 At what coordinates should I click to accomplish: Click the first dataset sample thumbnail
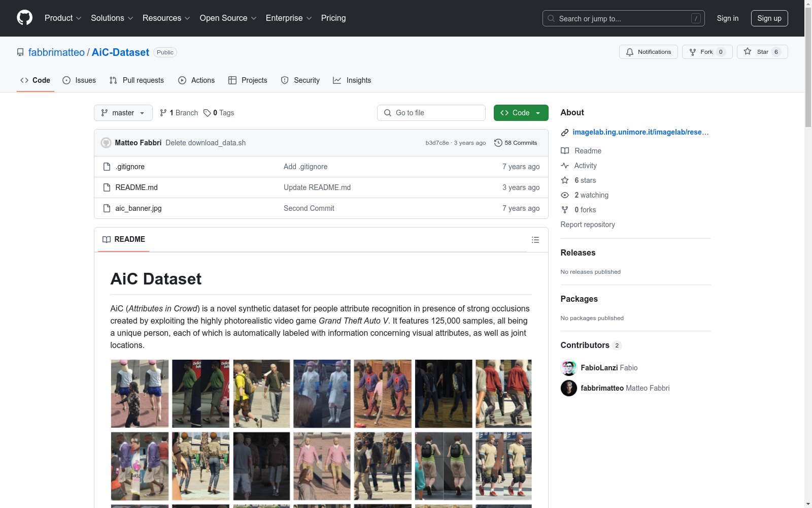[x=140, y=394]
